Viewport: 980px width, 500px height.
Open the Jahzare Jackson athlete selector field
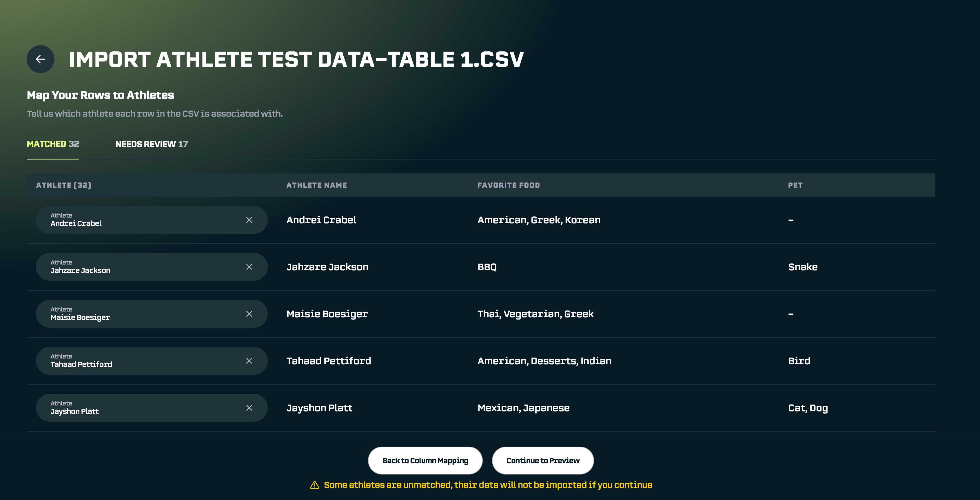coord(141,267)
